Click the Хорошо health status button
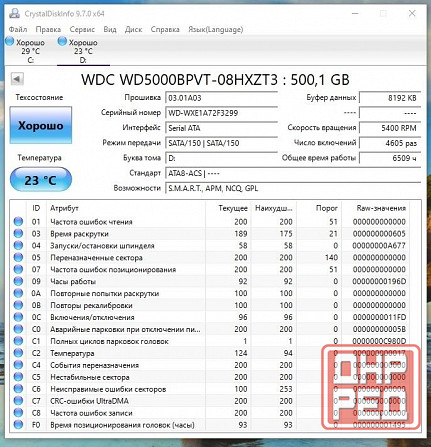 click(41, 125)
